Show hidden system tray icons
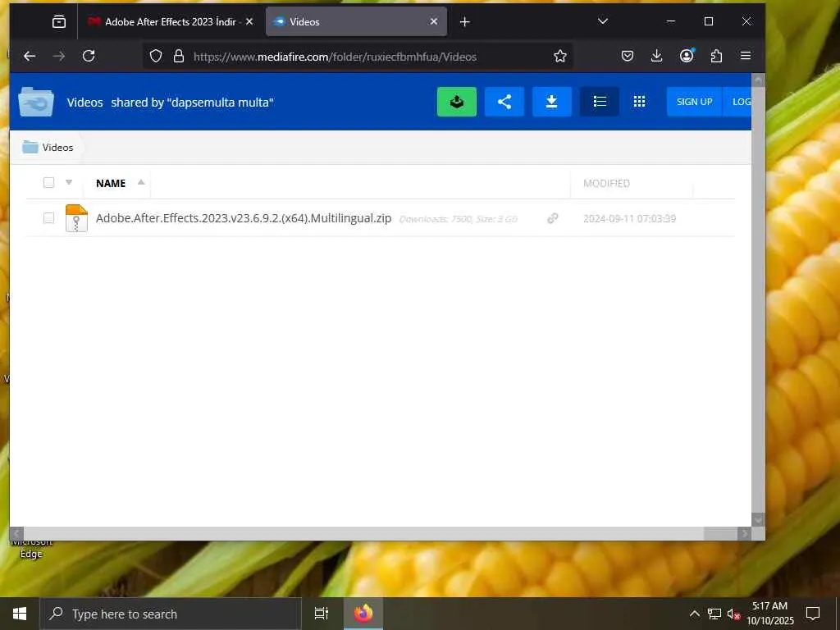The height and width of the screenshot is (630, 840). coord(694,614)
